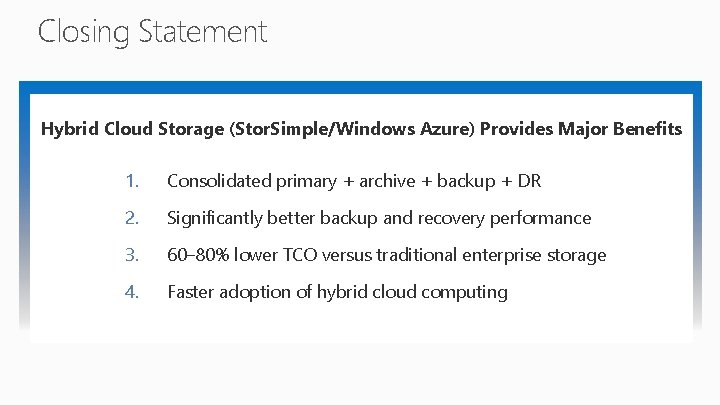
Task: Click the word "archive" in item one
Action: click(387, 181)
